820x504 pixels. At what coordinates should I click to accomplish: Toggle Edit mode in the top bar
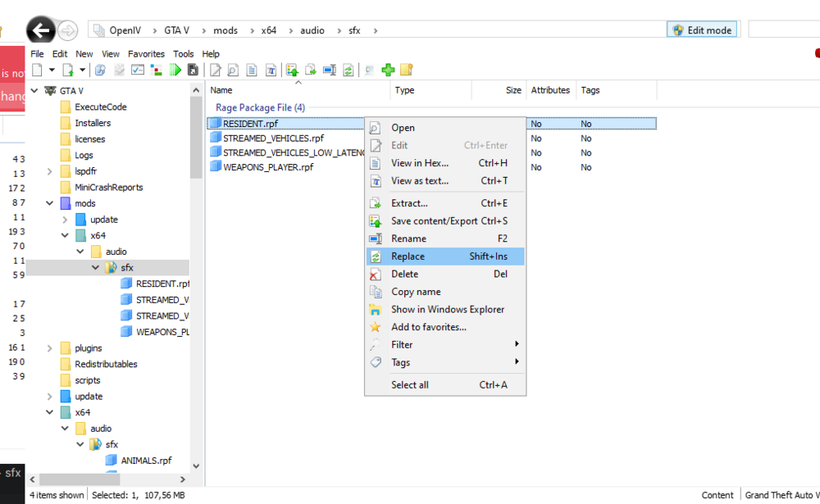702,28
